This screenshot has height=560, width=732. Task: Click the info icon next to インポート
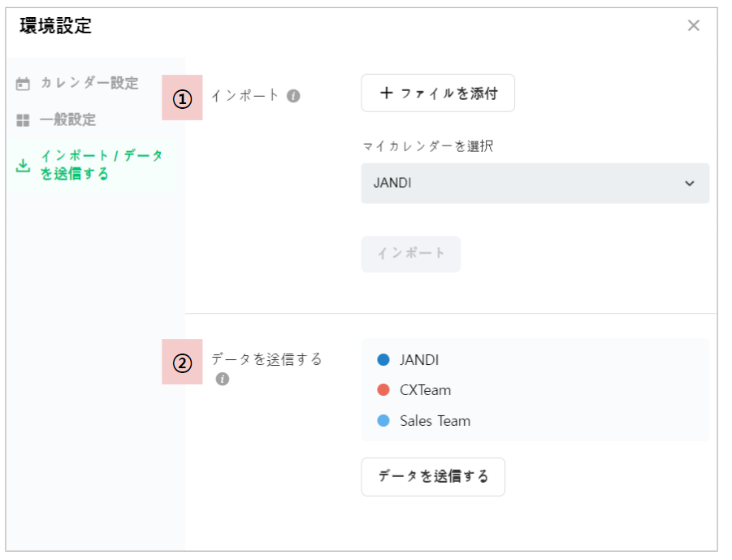(x=293, y=96)
